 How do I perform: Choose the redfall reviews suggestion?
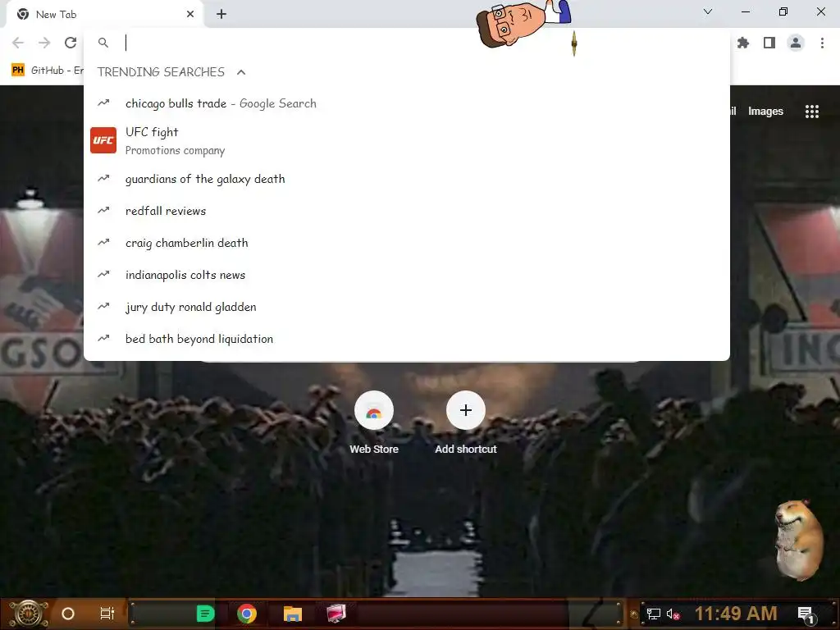(x=407, y=211)
